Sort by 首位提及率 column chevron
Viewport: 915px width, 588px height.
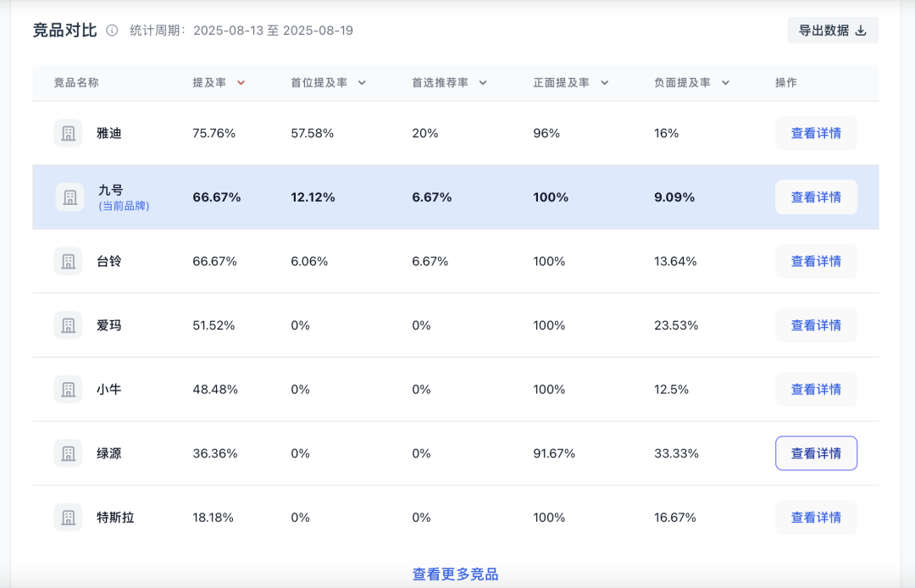pos(362,83)
